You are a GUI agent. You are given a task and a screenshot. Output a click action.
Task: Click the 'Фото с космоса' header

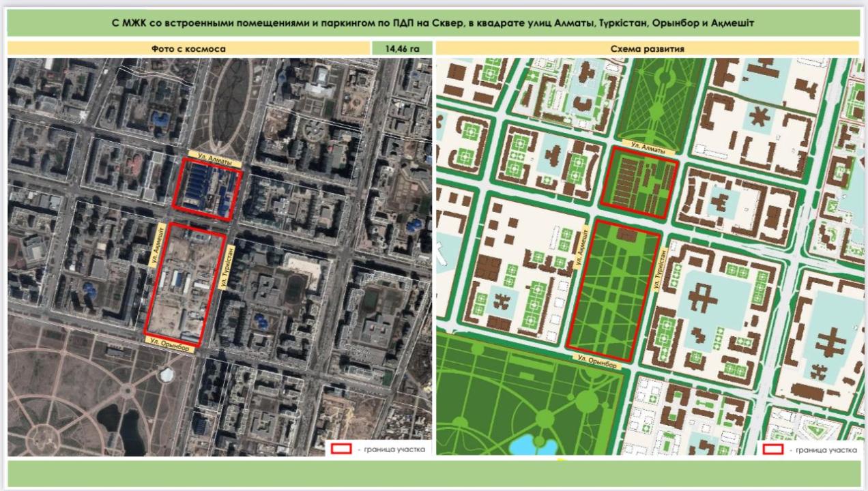click(188, 48)
